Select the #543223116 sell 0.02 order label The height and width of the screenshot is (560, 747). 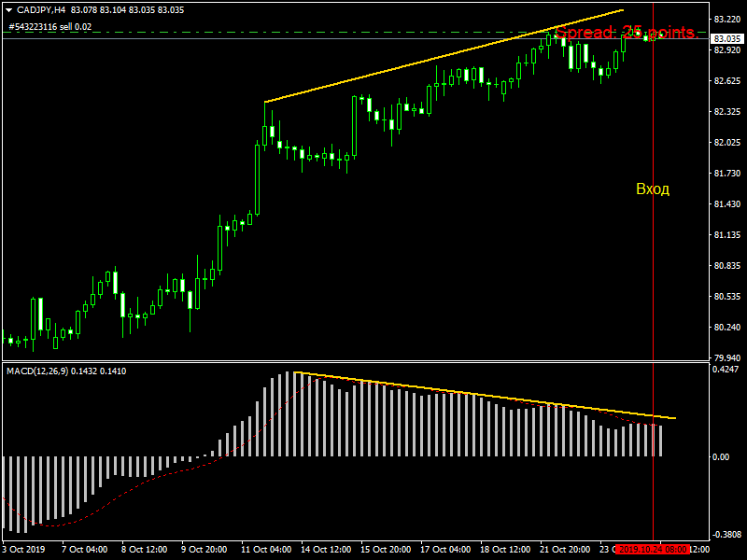point(50,27)
